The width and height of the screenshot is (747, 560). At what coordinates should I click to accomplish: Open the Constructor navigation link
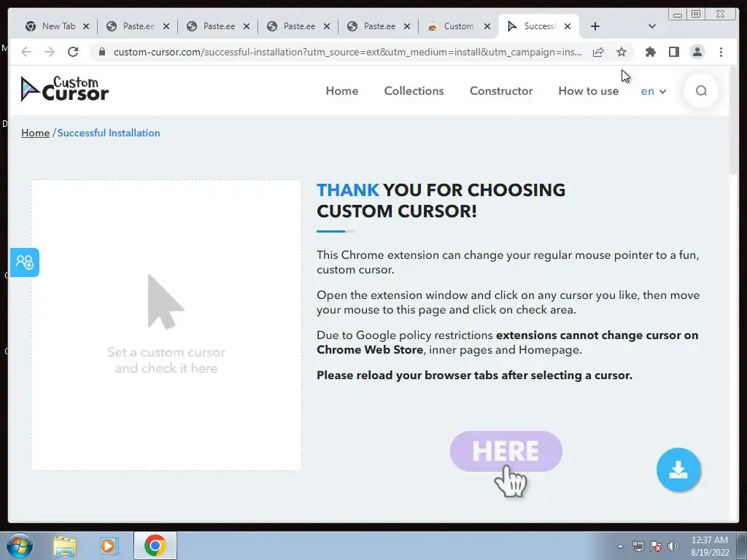[501, 90]
